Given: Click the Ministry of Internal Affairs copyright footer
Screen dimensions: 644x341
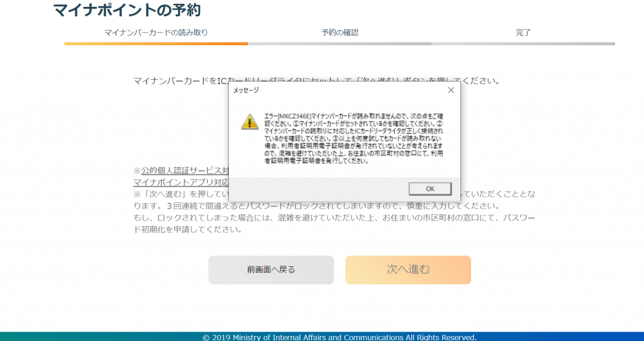Looking at the screenshot, I should pos(340,337).
